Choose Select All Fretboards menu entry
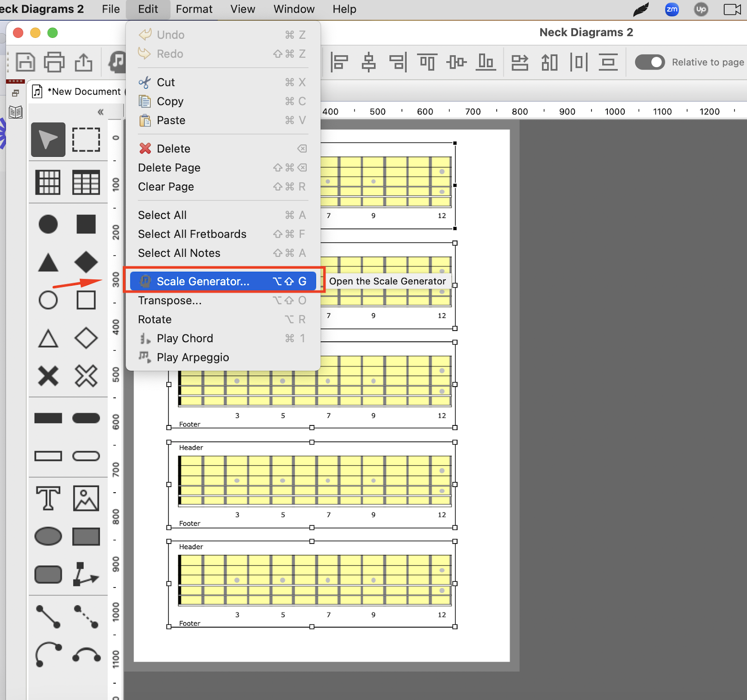This screenshot has width=747, height=700. click(223, 234)
